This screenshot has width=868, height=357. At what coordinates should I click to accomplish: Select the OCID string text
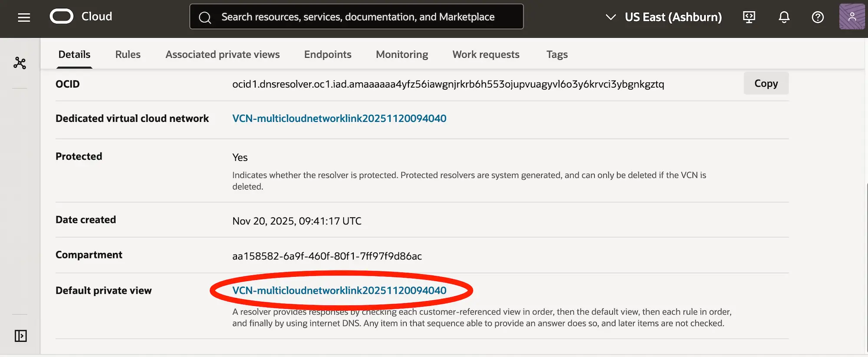coord(448,84)
